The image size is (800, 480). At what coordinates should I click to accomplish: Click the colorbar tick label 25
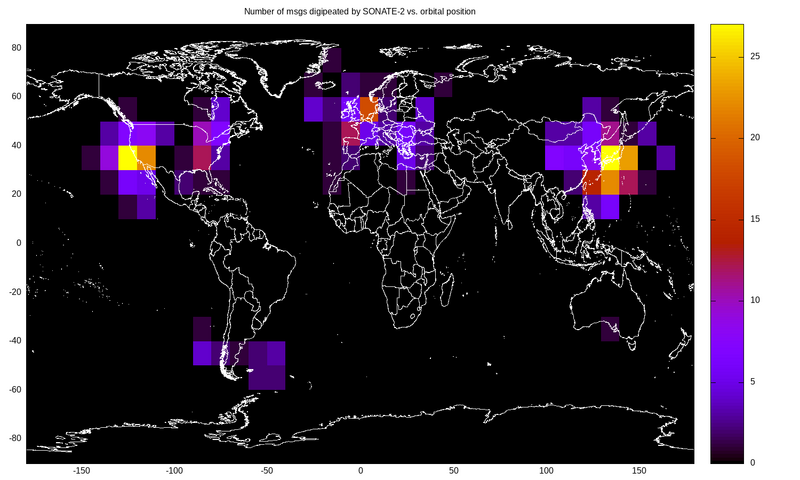pos(755,56)
